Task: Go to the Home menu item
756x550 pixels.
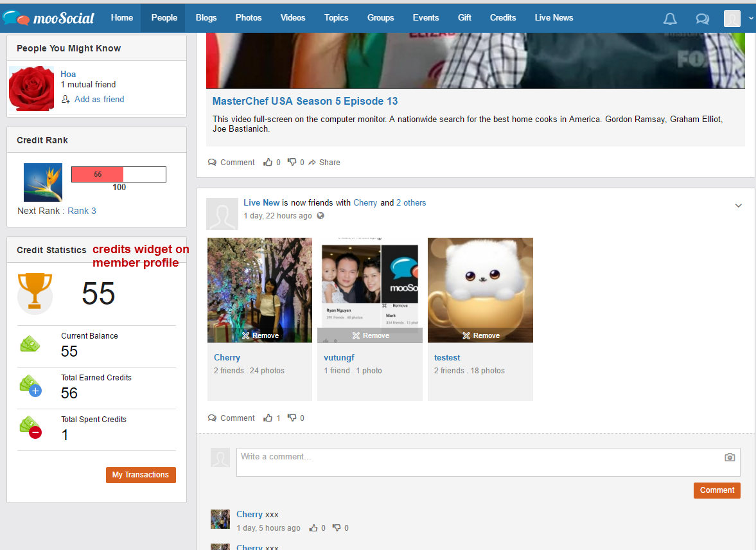Action: [122, 18]
